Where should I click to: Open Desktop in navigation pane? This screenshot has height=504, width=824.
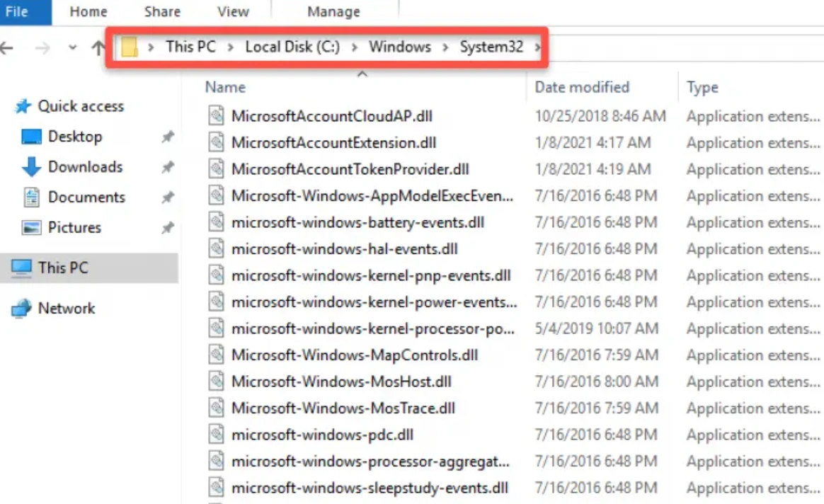click(x=75, y=137)
